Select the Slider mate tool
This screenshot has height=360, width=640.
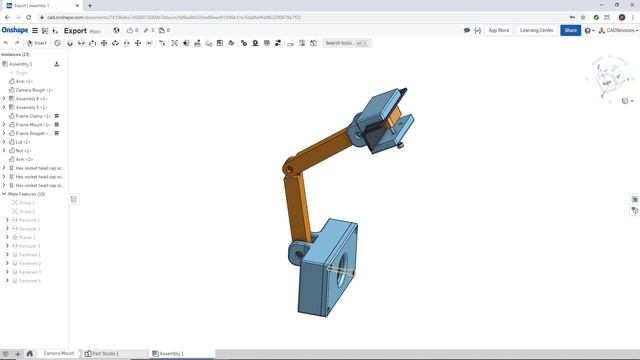(x=93, y=43)
